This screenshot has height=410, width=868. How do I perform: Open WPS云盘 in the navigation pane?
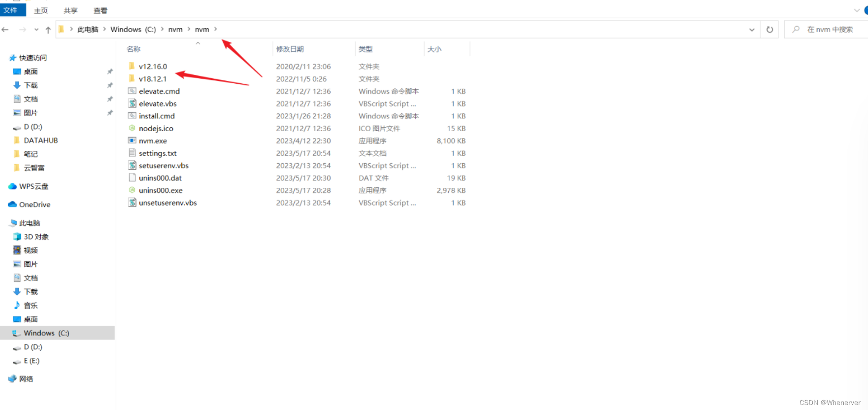[33, 186]
